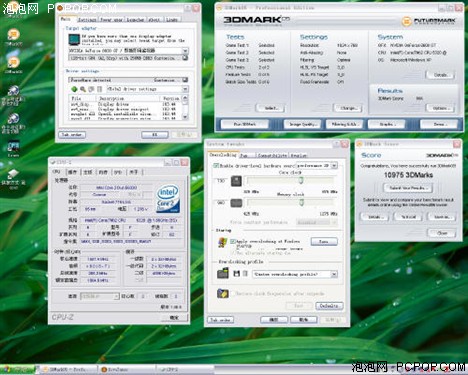Screen dimensions: 468x375
Task: Click the restore clock frequencies icon
Action: tap(223, 293)
